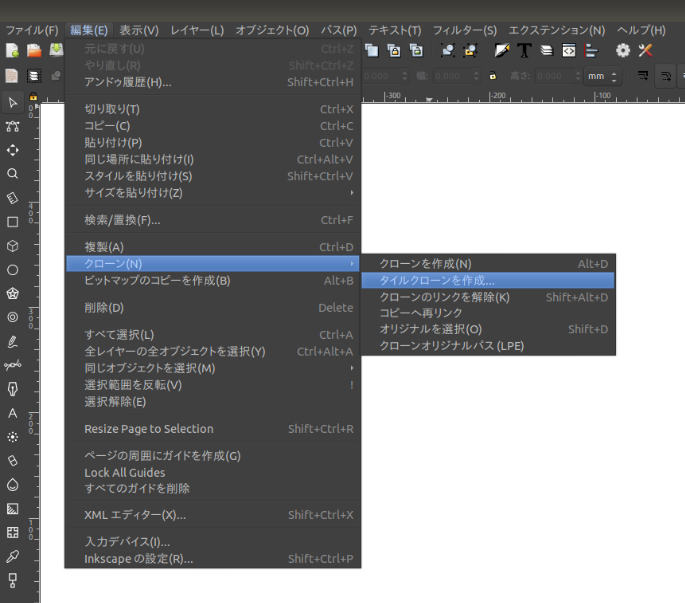
Task: Open the Layers dialog icon
Action: pos(547,50)
